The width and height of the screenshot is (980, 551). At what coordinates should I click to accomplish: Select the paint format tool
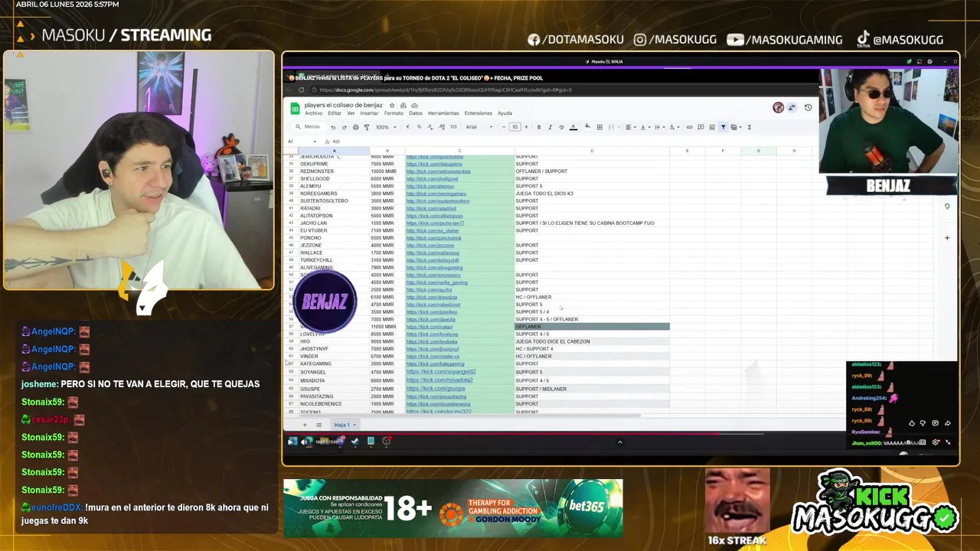(x=367, y=127)
